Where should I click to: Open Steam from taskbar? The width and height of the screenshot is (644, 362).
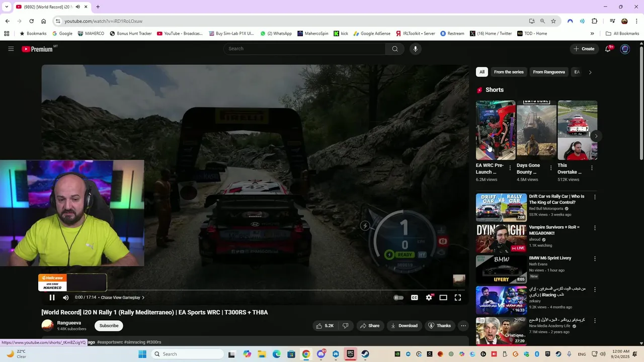365,354
